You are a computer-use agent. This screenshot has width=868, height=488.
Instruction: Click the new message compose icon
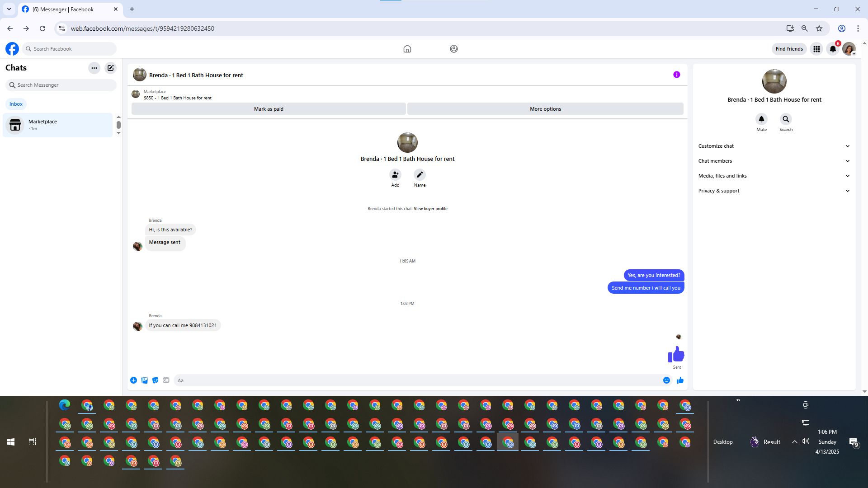pyautogui.click(x=110, y=68)
